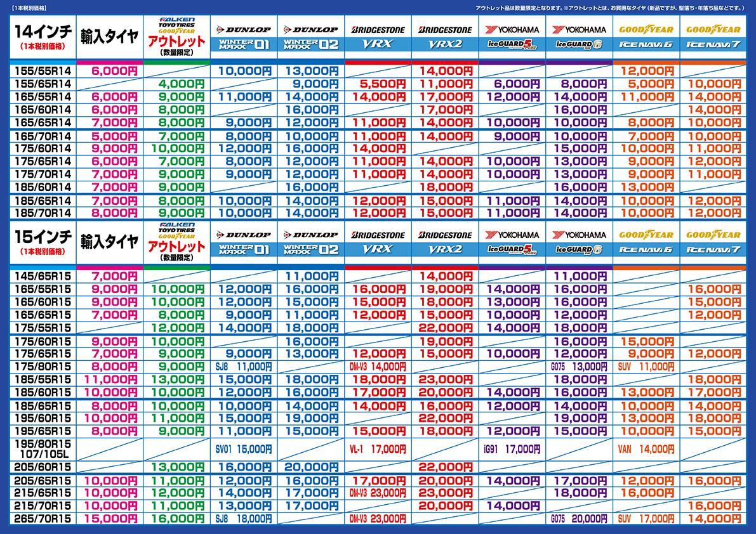Click the 【1本税別価格】 note at the top
The height and width of the screenshot is (534, 756).
(30, 8)
